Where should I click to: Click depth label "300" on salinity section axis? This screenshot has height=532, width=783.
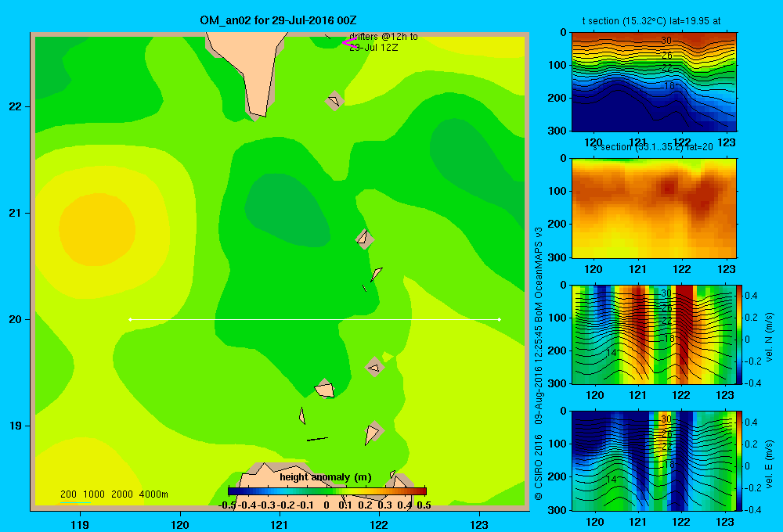[x=557, y=257]
